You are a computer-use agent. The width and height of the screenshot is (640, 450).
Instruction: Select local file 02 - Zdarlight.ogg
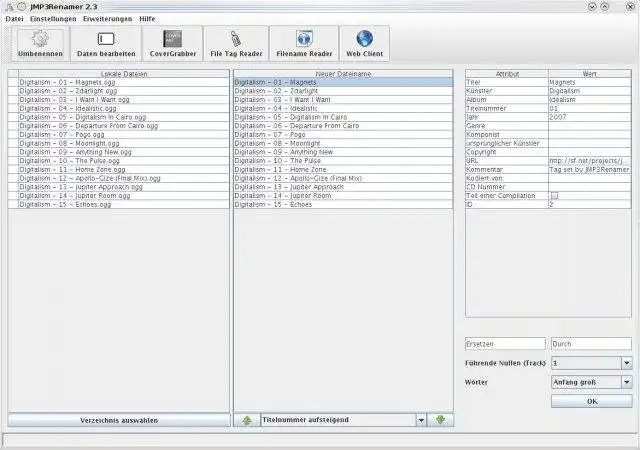tap(124, 91)
